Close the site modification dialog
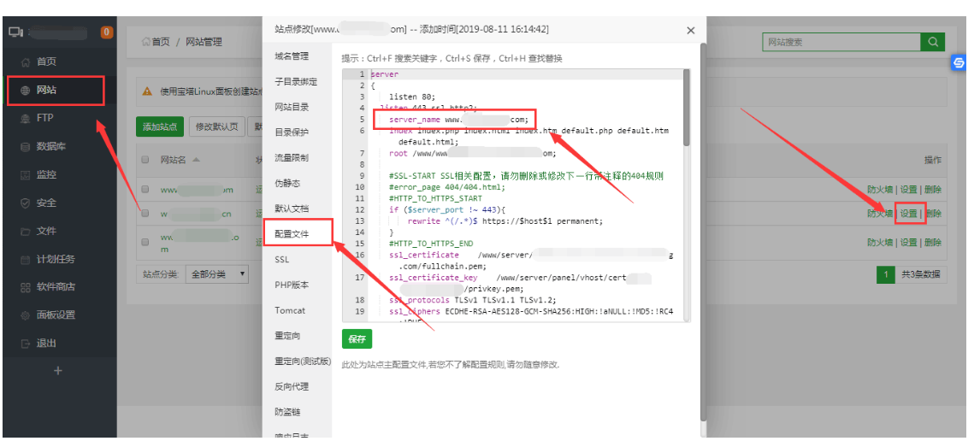 pos(691,30)
